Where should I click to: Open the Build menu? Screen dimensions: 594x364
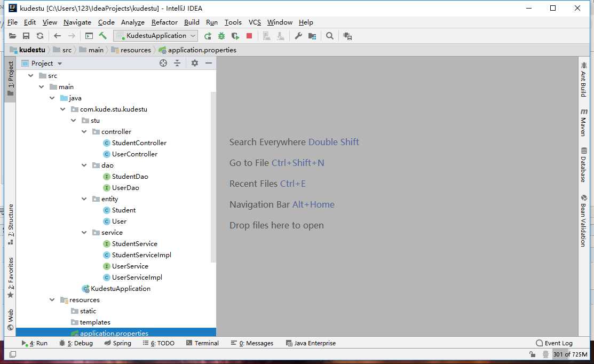192,22
